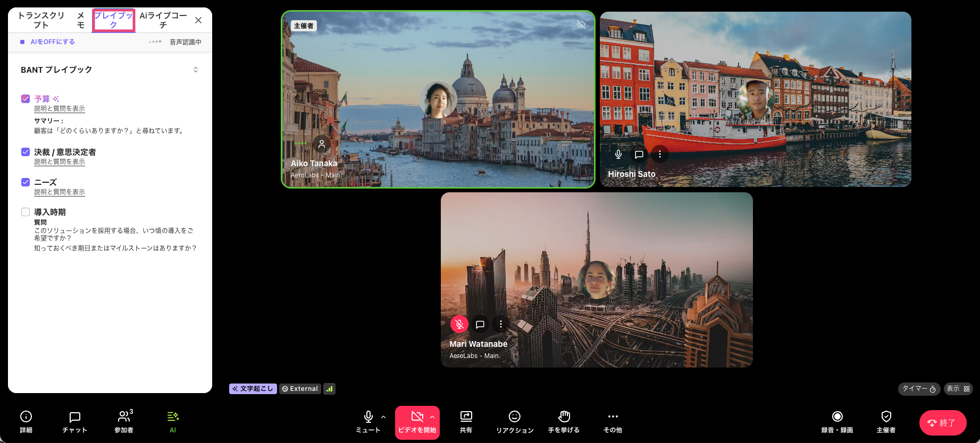980x443 pixels.
Task: Uncheck the 予算 budget checkbox
Action: click(26, 98)
